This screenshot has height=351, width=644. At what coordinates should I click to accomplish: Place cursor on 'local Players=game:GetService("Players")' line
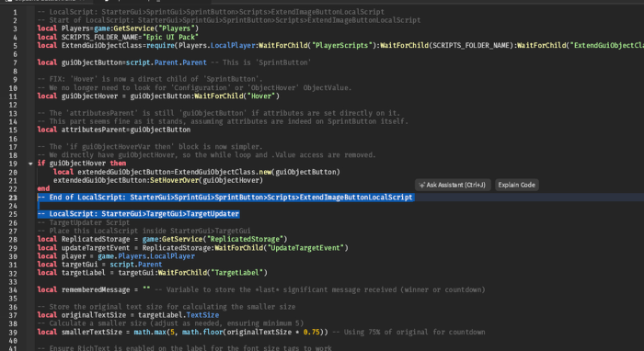pyautogui.click(x=118, y=28)
